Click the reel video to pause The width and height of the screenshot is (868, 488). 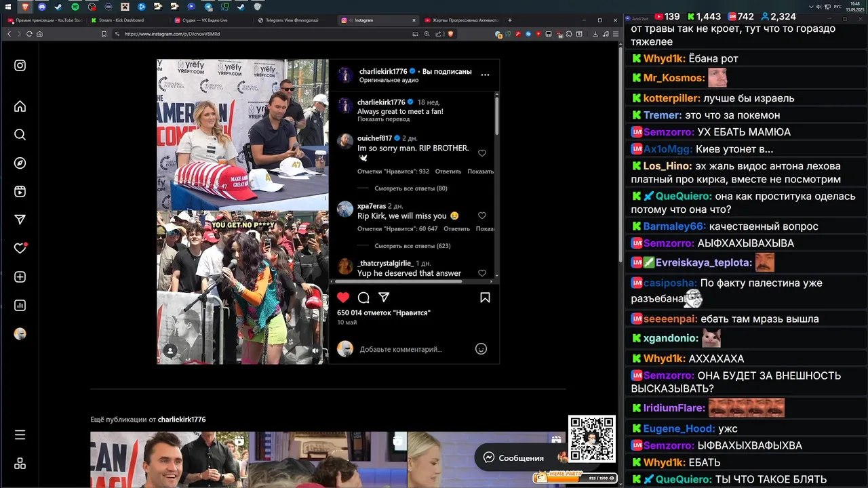click(243, 211)
